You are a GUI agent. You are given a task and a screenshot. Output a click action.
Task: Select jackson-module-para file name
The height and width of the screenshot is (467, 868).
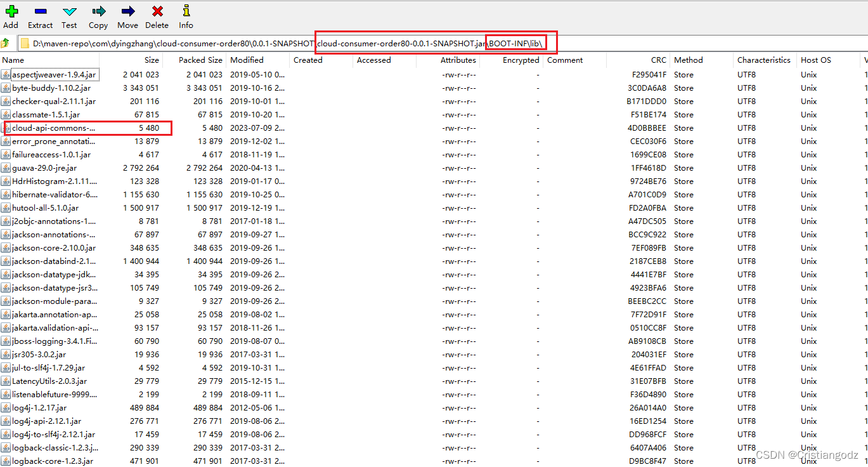(55, 301)
